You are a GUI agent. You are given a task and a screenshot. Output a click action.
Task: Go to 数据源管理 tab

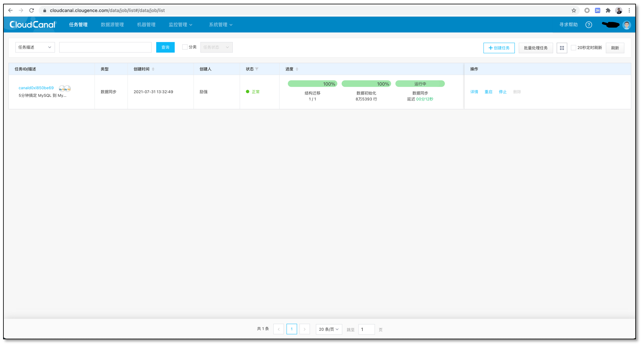point(112,25)
